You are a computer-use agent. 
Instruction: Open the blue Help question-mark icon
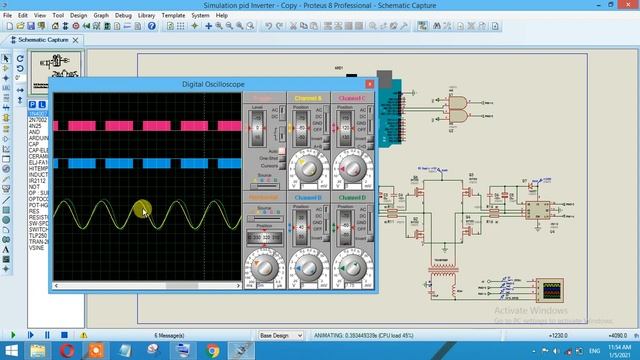click(x=152, y=26)
